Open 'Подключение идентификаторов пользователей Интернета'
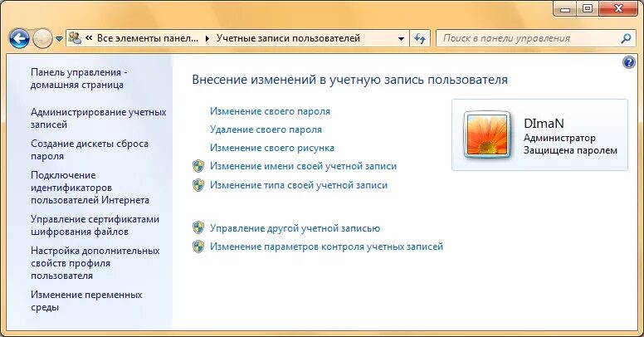 [x=90, y=188]
